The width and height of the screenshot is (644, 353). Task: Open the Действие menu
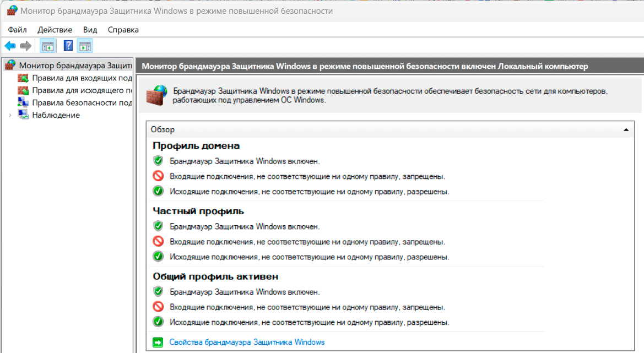tap(55, 30)
